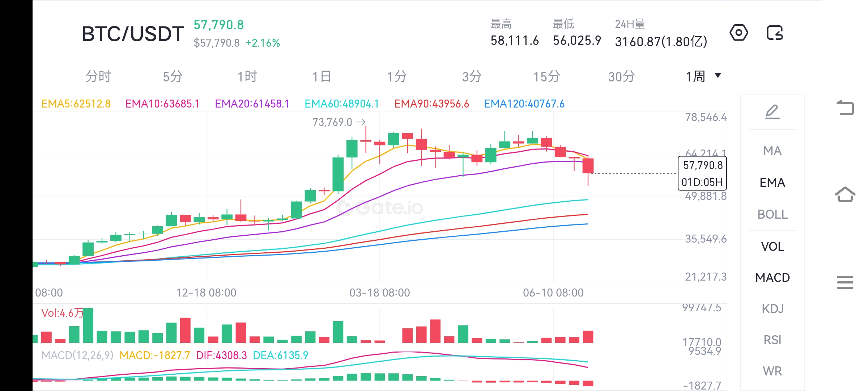Switch to the 15分 timeframe

coord(546,76)
